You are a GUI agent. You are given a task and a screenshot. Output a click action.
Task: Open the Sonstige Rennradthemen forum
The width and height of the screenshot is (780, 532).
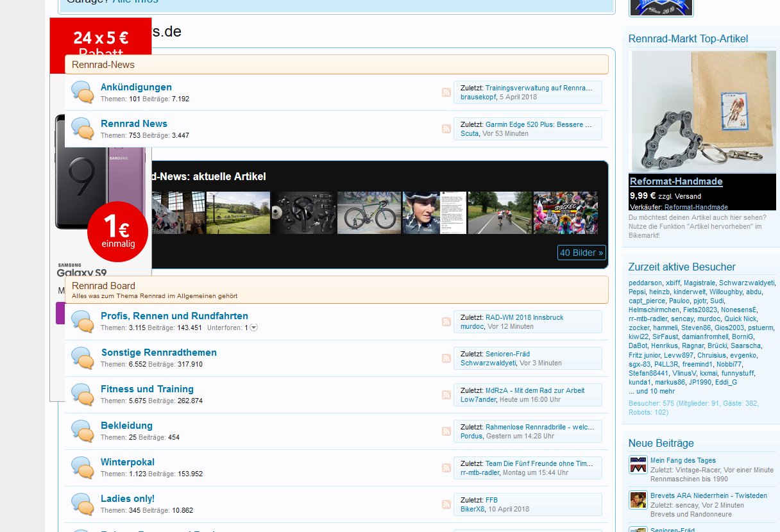click(158, 353)
